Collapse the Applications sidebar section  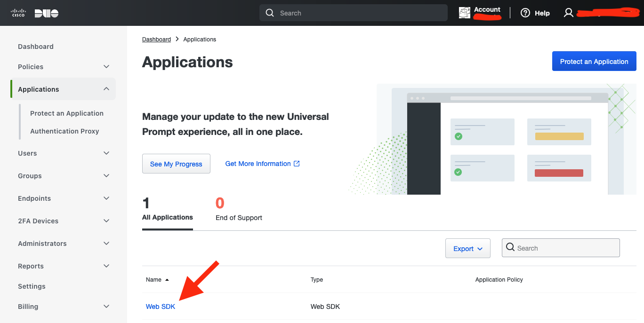[x=106, y=89]
